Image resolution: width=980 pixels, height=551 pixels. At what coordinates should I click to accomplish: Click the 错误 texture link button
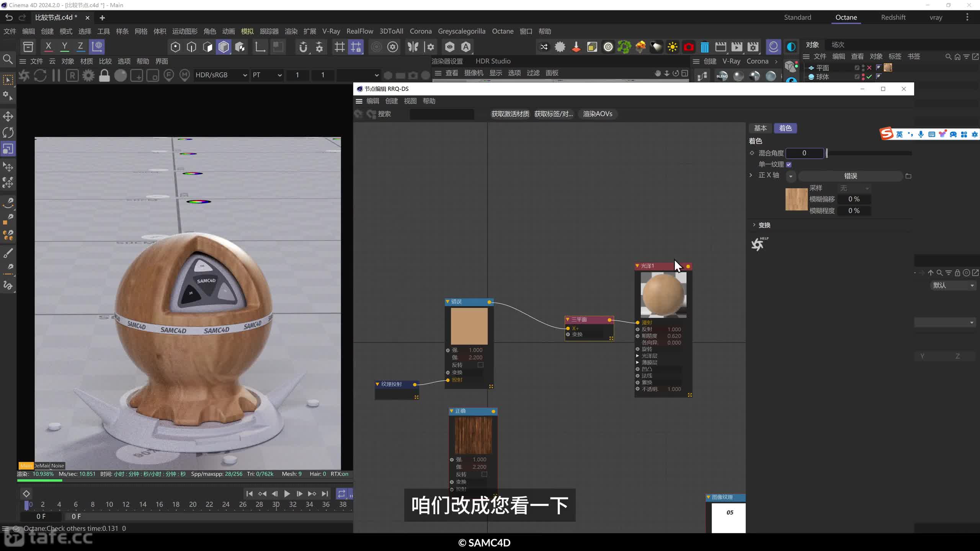[850, 176]
